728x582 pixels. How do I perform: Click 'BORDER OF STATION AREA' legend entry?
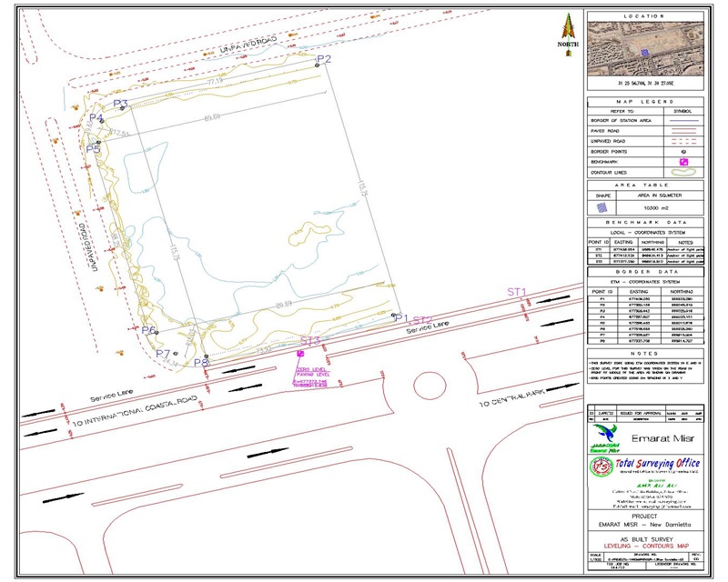tap(622, 121)
